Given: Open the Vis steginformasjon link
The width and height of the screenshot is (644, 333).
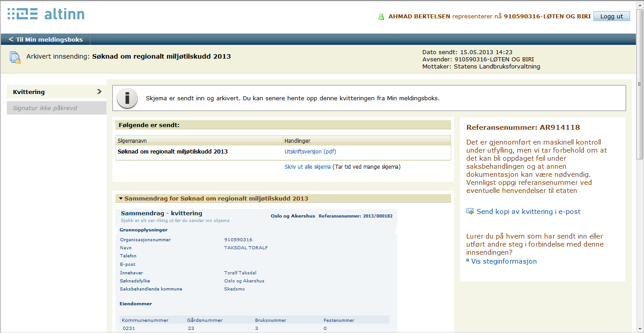Looking at the screenshot, I should (x=504, y=261).
